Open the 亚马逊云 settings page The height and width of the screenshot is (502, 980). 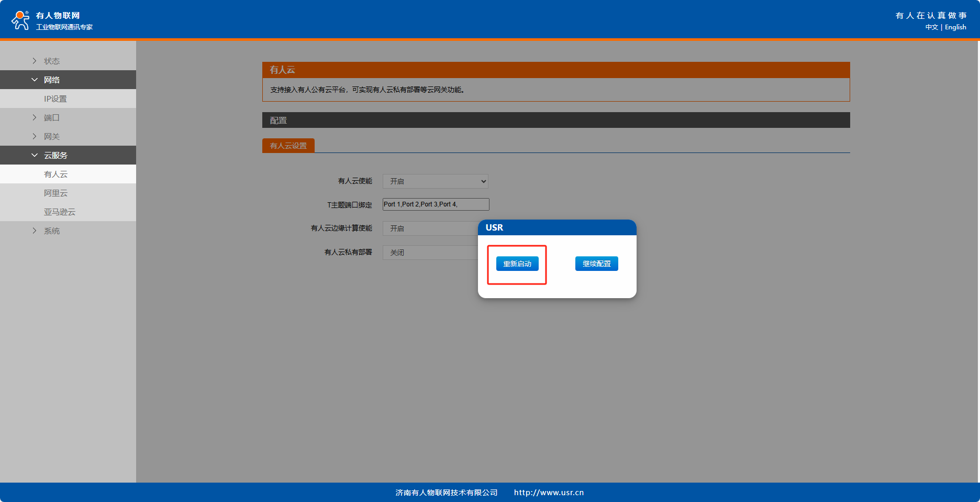click(60, 212)
